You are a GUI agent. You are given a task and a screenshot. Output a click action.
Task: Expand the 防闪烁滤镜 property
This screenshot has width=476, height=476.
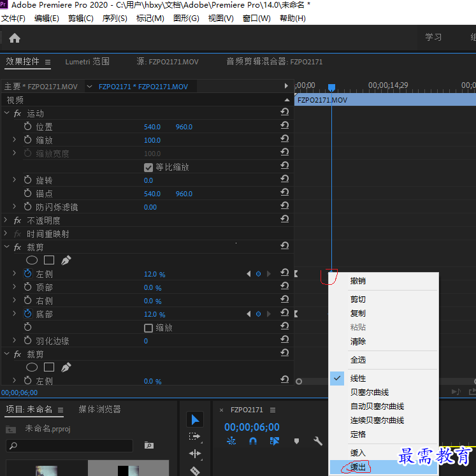[14, 206]
